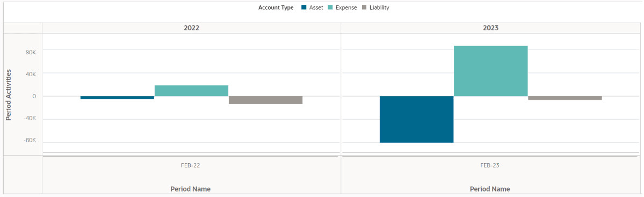
Task: Click the Period Name title under FEB-22
Action: click(191, 189)
